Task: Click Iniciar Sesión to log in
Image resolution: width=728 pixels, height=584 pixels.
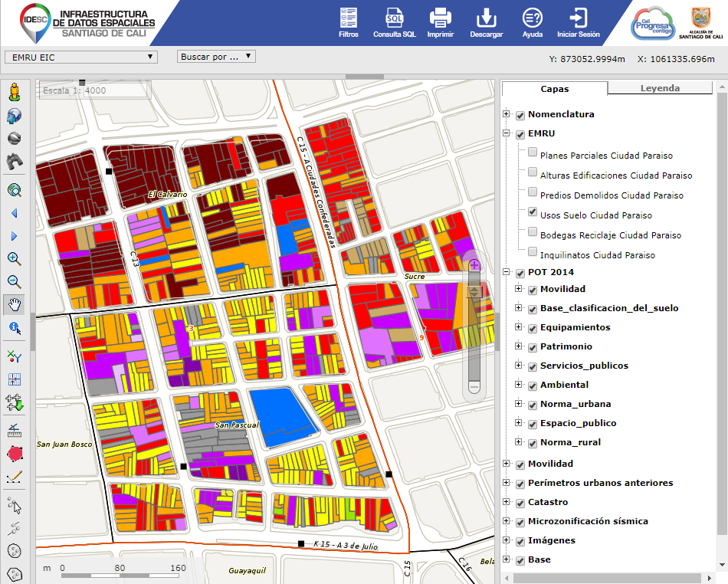Action: pos(578,22)
